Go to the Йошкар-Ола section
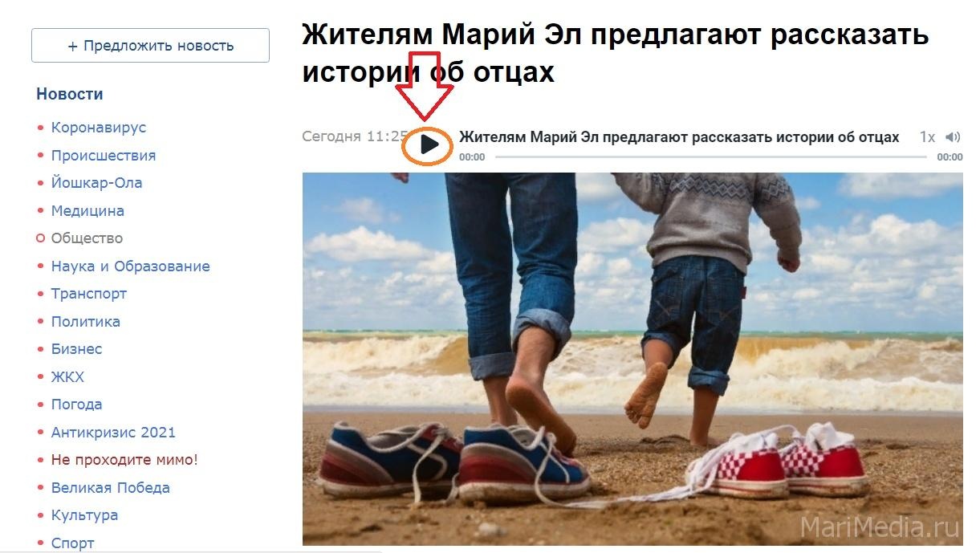 [96, 183]
